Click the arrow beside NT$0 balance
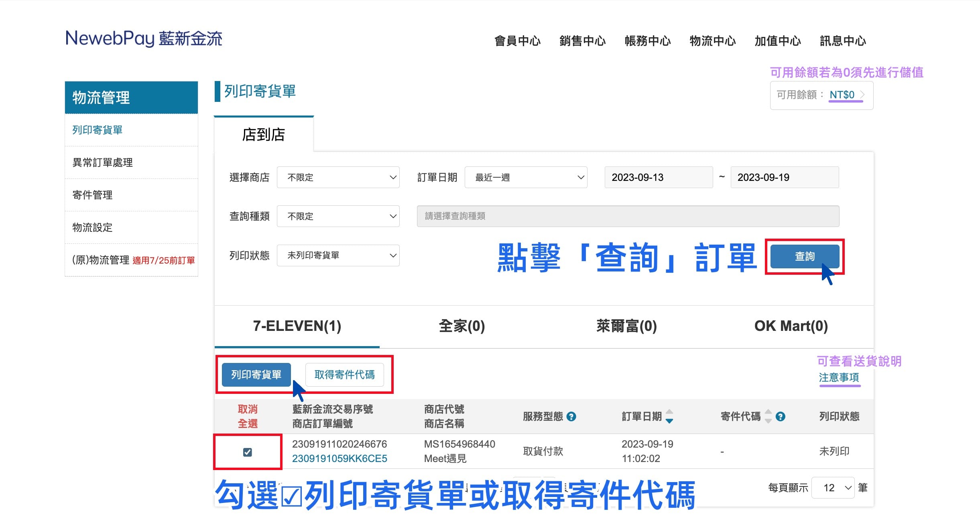The height and width of the screenshot is (527, 980). pyautogui.click(x=862, y=95)
